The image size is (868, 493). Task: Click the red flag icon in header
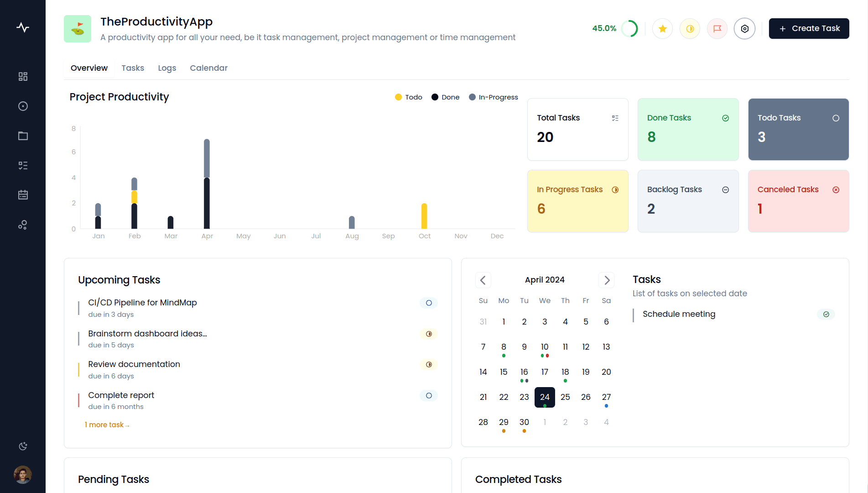click(x=717, y=28)
